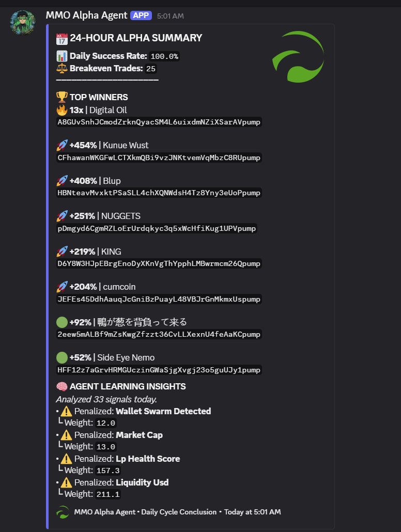Click the Lp Health Score label
The width and height of the screenshot is (401, 532).
click(x=148, y=459)
